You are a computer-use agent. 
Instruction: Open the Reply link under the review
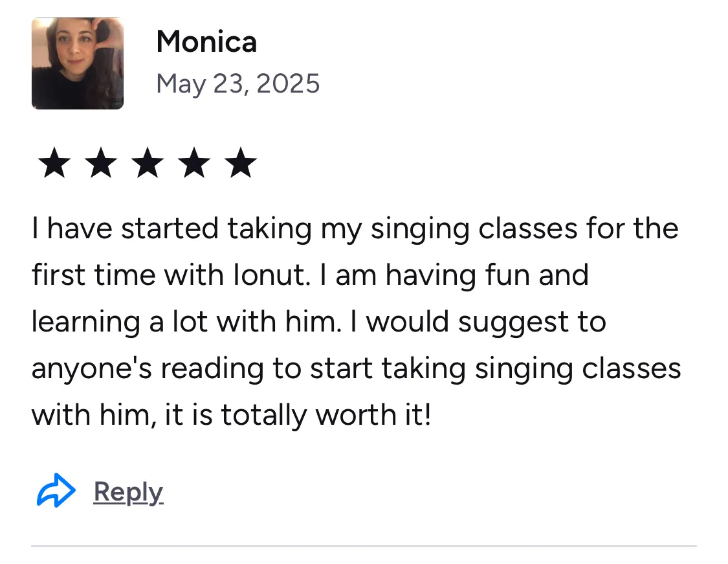tap(128, 493)
